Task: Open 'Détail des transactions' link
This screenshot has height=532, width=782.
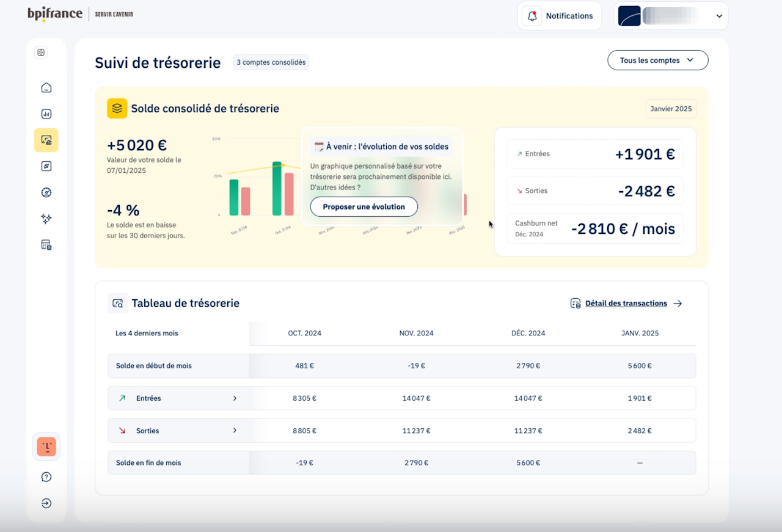Action: [x=626, y=304]
